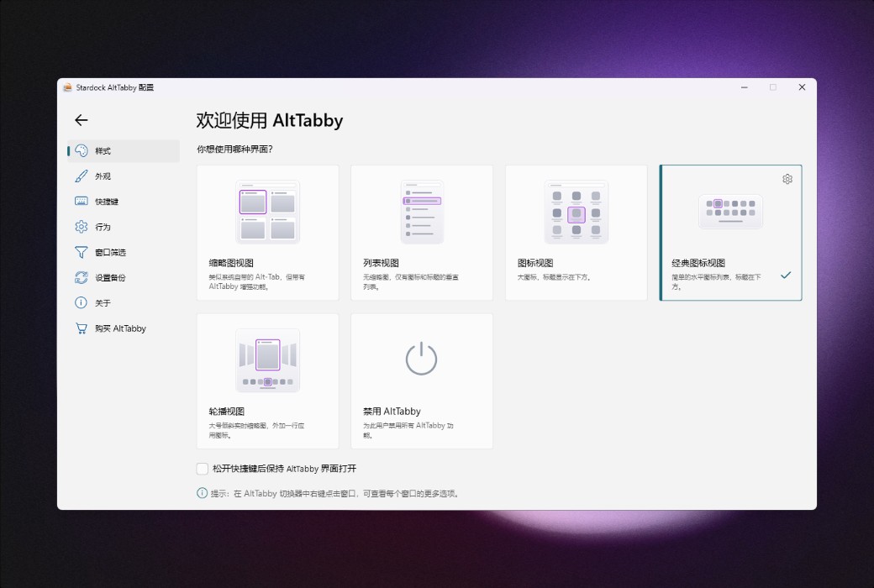Go back using the left arrow
874x588 pixels.
82,120
